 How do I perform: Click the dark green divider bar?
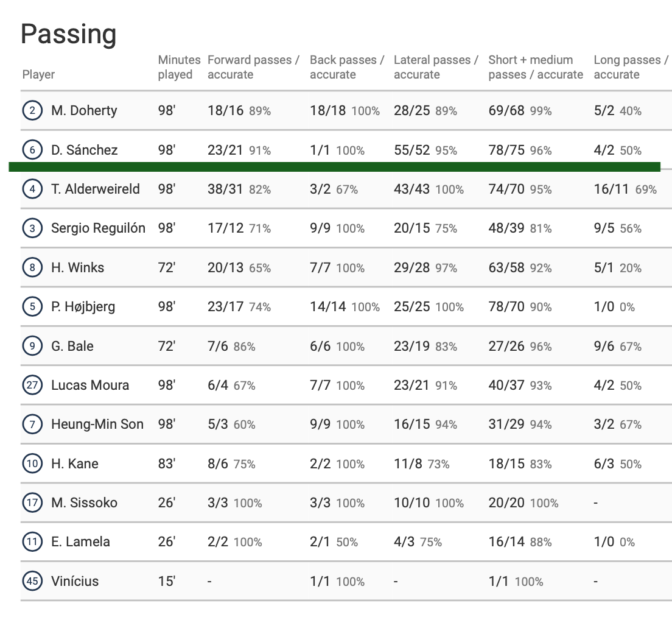click(x=335, y=167)
